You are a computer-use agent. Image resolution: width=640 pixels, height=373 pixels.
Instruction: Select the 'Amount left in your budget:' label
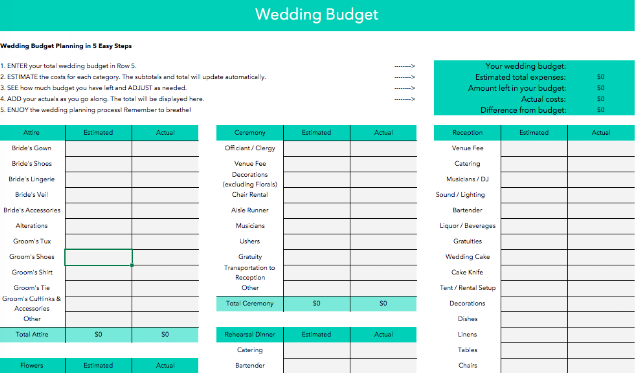coord(517,88)
